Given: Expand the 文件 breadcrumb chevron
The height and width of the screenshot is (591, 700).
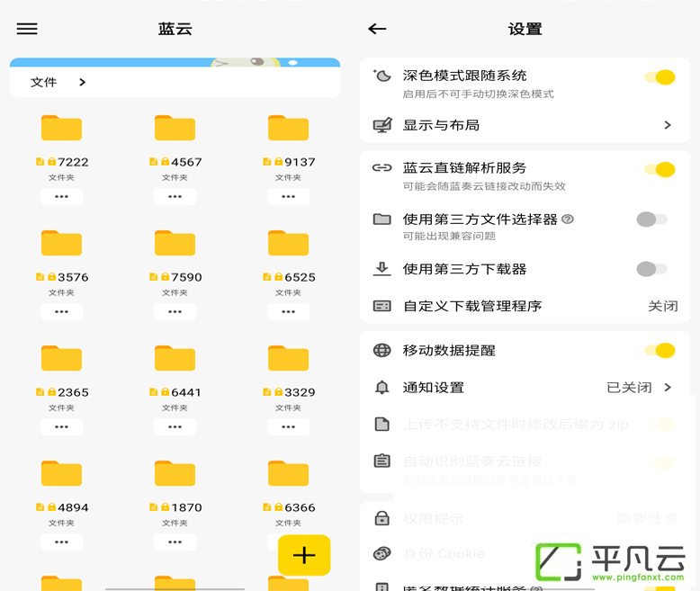Looking at the screenshot, I should (82, 82).
